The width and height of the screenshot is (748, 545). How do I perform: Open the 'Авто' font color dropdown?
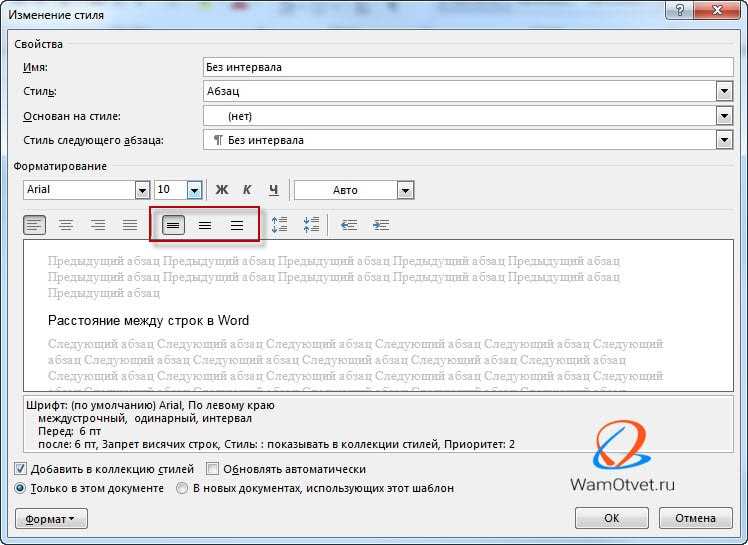click(x=405, y=190)
